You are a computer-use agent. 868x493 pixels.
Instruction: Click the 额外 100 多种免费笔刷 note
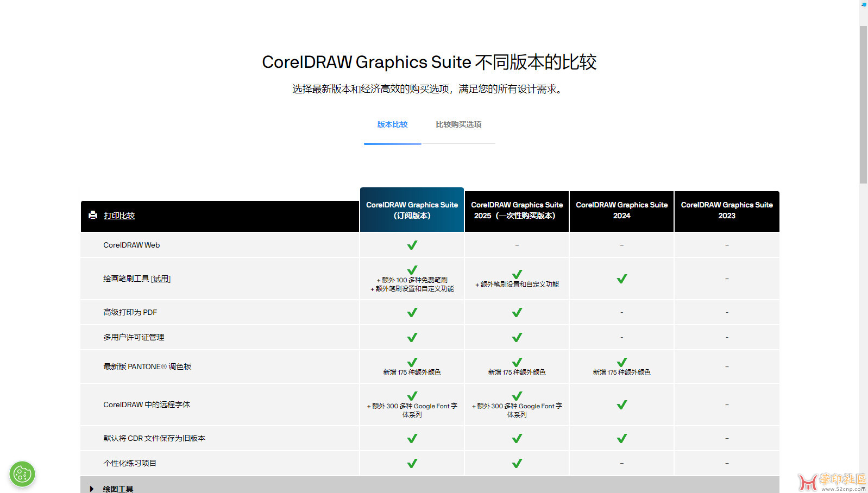[x=412, y=280]
